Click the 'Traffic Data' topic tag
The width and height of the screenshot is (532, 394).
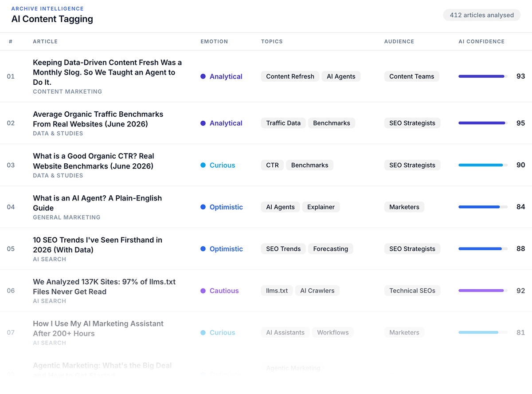pos(283,123)
